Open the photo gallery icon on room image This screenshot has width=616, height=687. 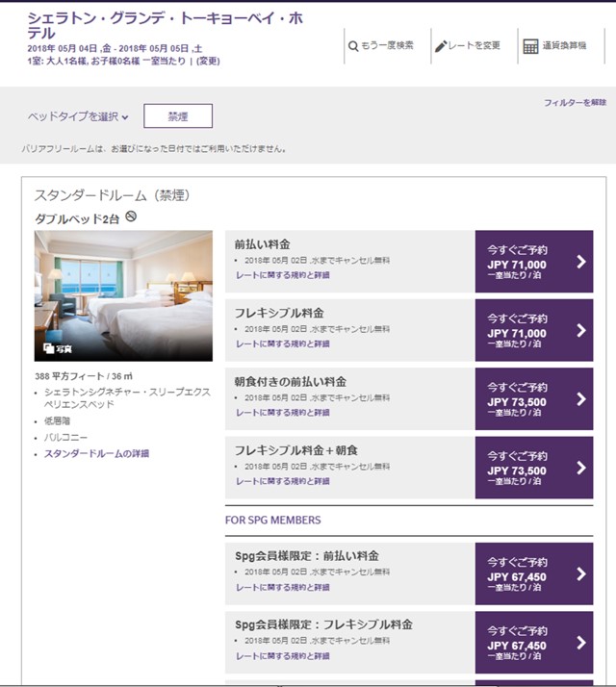[49, 348]
